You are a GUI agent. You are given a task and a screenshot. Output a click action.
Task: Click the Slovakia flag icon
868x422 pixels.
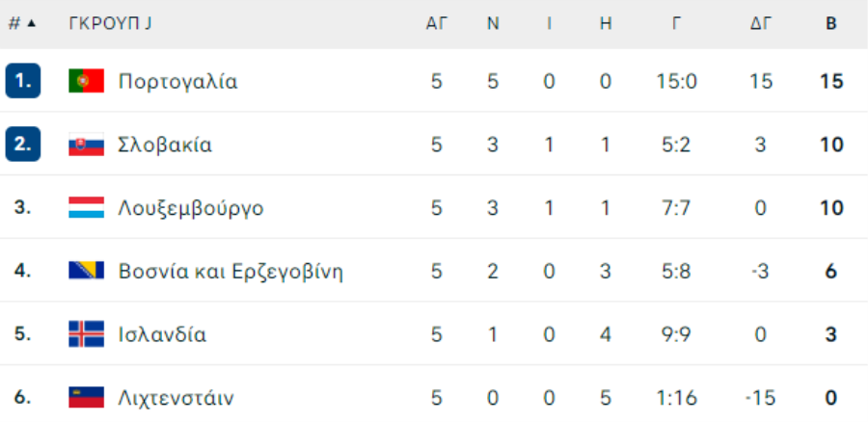click(87, 145)
